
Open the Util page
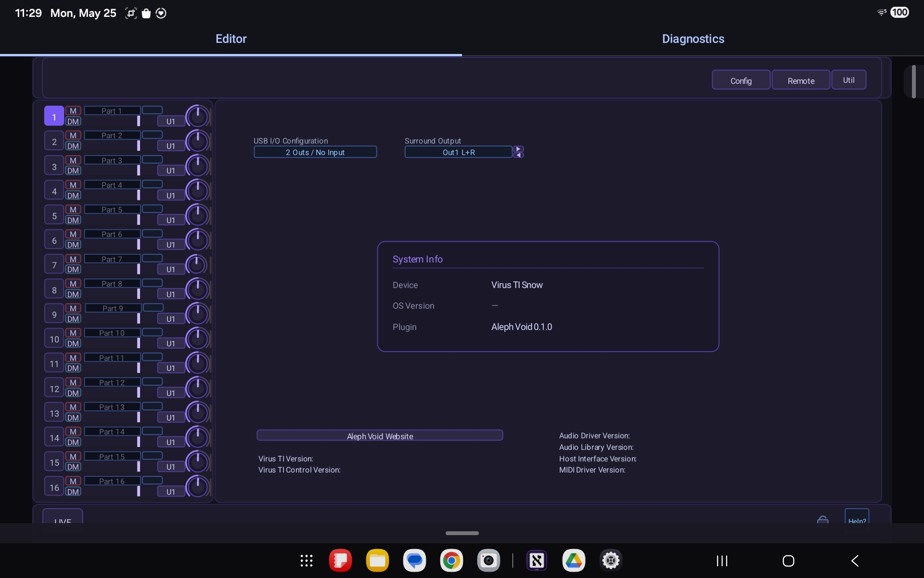click(849, 80)
